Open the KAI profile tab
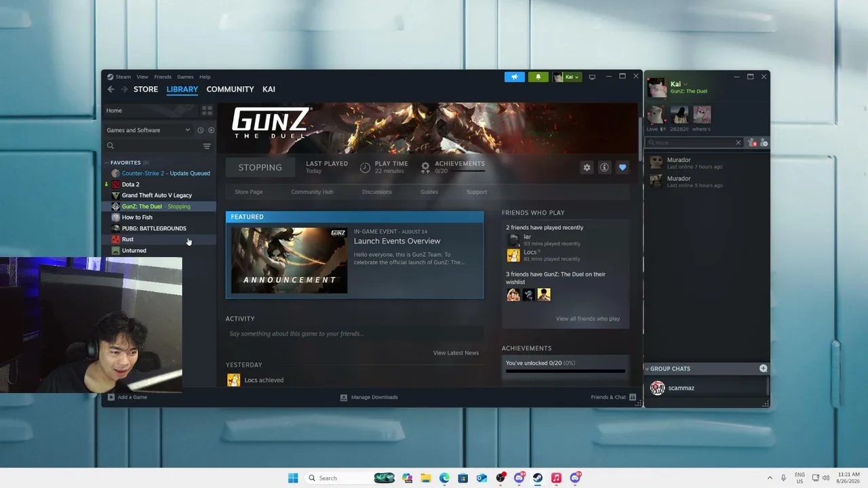Viewport: 868px width, 488px height. tap(269, 89)
